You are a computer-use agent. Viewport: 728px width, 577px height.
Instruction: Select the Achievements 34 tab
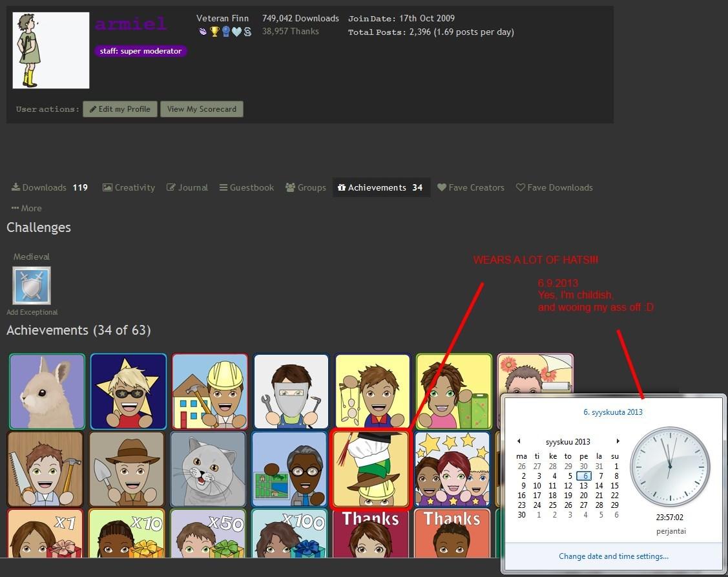[x=380, y=187]
